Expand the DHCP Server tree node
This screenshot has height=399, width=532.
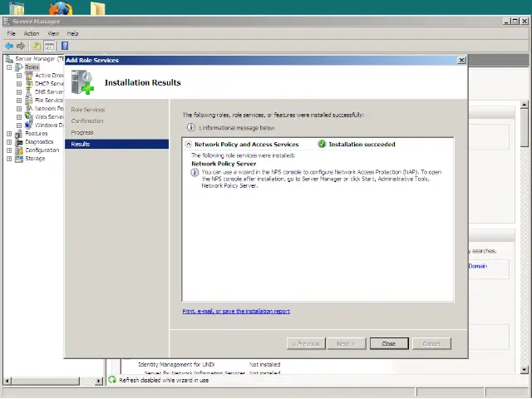click(x=19, y=84)
